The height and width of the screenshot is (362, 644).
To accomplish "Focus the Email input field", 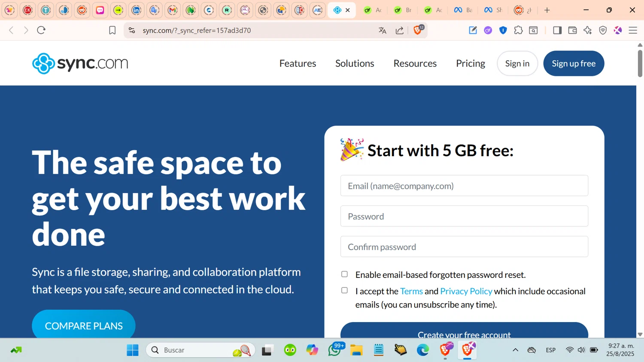I will coord(464,186).
